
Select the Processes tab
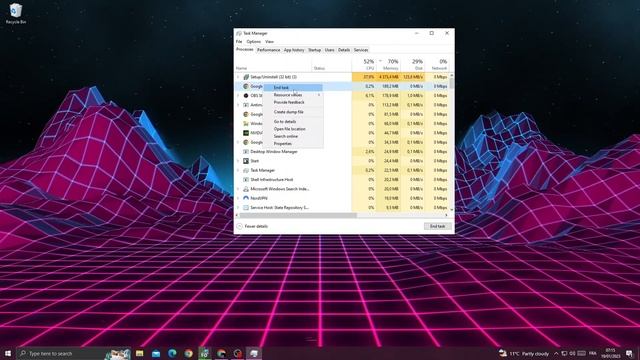tap(244, 49)
